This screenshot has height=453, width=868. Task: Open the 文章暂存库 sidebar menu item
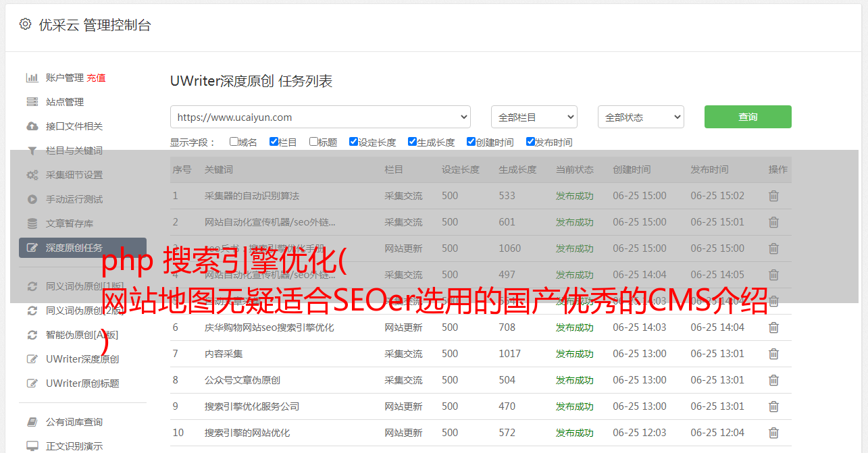[x=70, y=223]
